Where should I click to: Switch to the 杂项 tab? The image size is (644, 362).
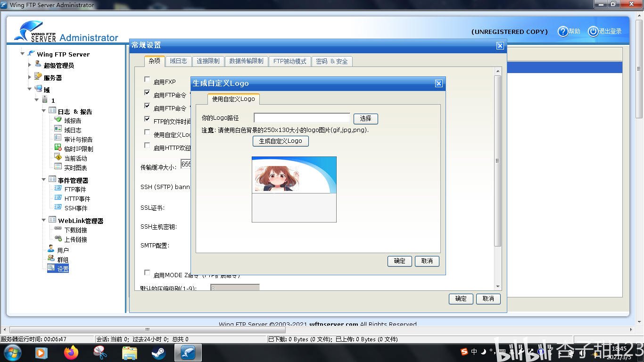tap(155, 61)
